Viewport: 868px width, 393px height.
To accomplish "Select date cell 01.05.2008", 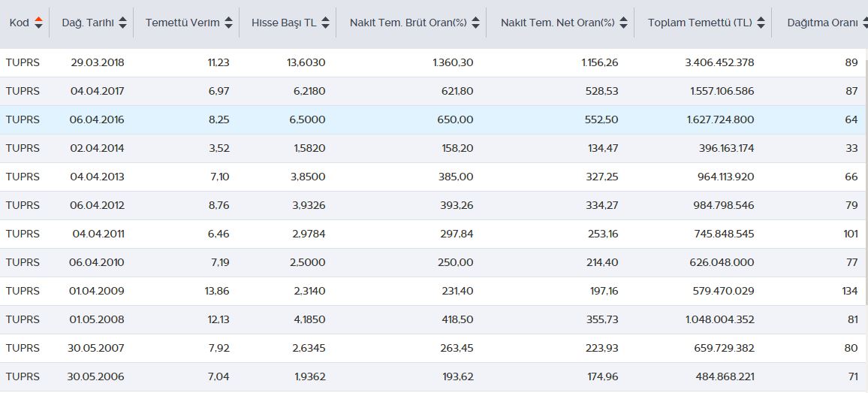I will click(98, 320).
